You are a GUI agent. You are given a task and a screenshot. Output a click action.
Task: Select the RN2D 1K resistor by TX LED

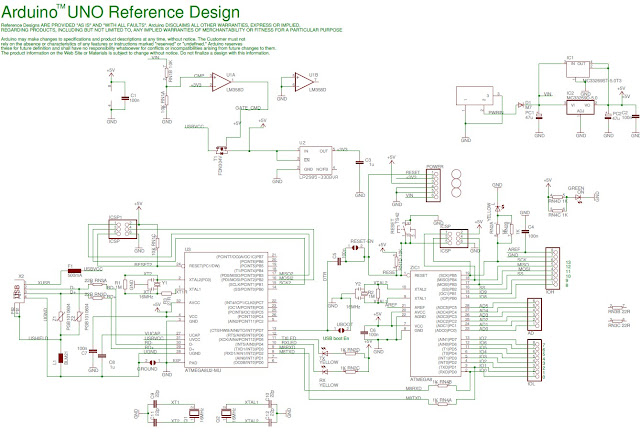click(x=351, y=353)
